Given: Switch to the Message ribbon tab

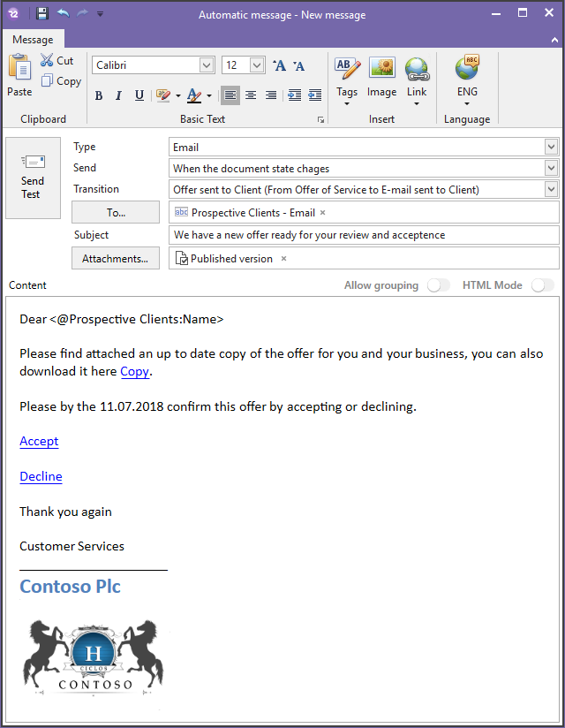Looking at the screenshot, I should [33, 40].
